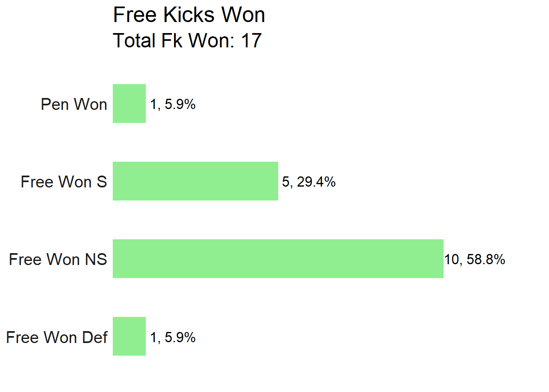Click the Free Won Def green bar
This screenshot has height=392, width=549.
[x=129, y=336]
